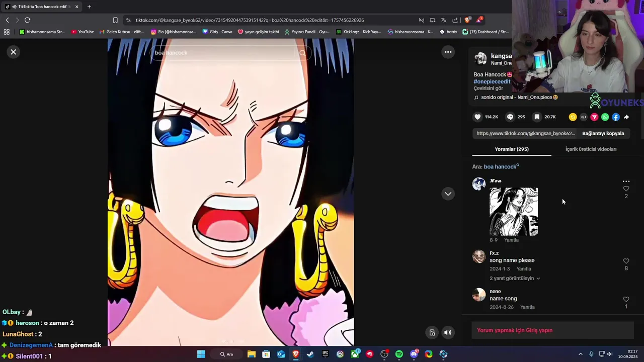Mute the video with the speaker icon

coord(448,332)
